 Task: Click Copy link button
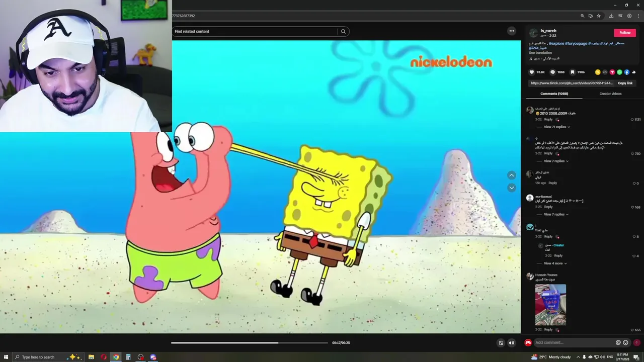tap(625, 83)
